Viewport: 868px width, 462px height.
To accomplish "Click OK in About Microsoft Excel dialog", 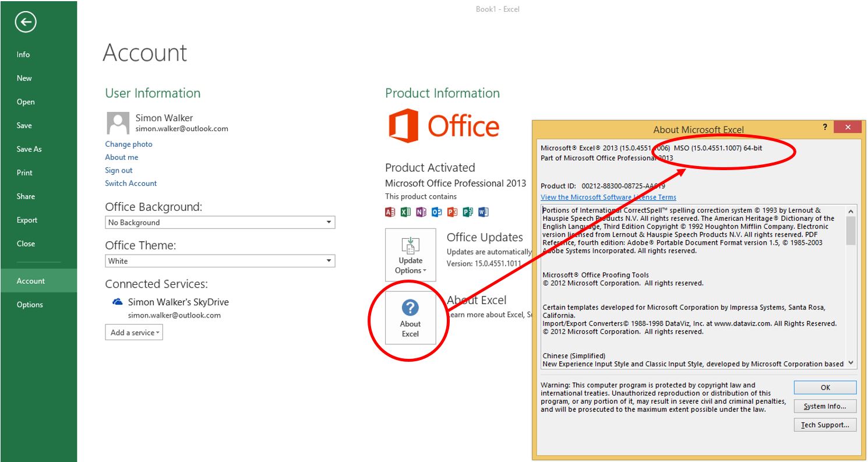I will click(825, 387).
